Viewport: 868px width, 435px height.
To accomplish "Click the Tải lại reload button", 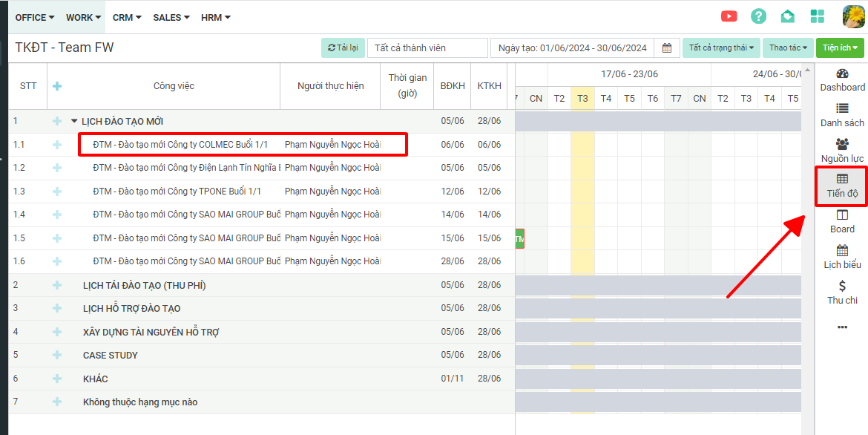I will pos(343,48).
